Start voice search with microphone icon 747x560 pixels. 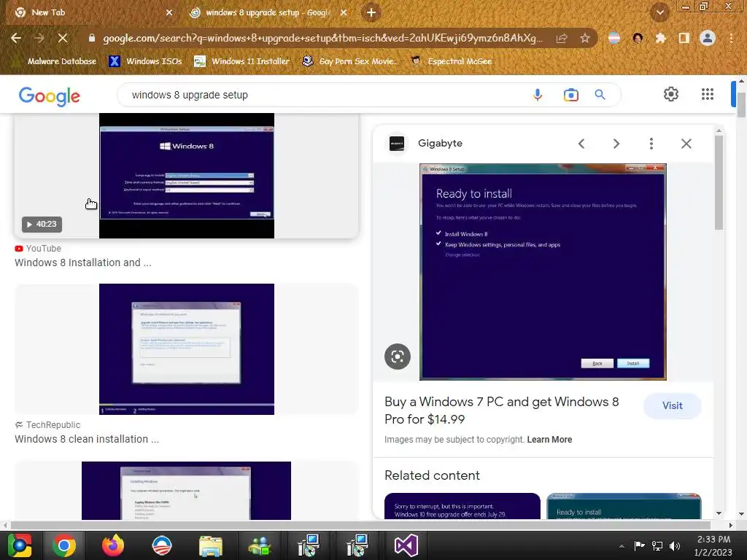pyautogui.click(x=538, y=95)
